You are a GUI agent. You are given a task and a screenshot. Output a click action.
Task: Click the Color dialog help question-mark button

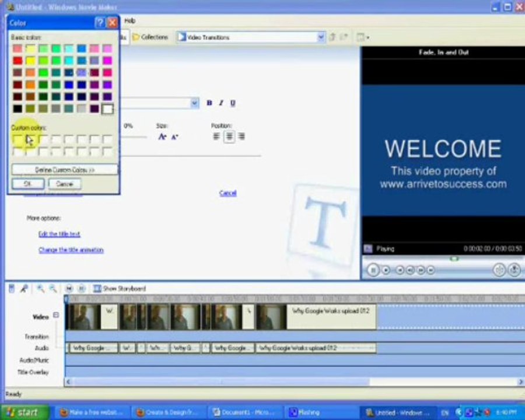point(100,23)
